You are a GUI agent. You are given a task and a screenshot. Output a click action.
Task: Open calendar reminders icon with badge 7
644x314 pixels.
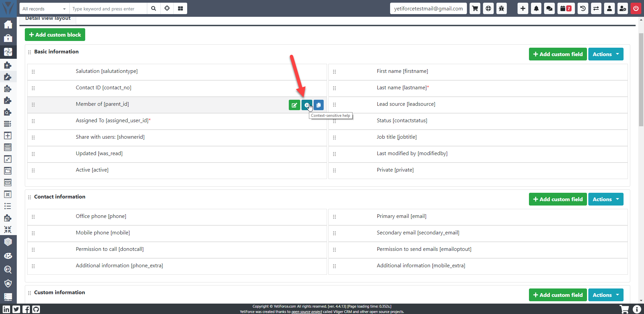566,8
